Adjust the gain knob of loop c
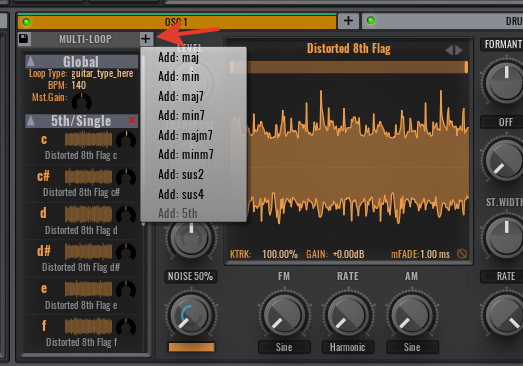 pyautogui.click(x=126, y=140)
